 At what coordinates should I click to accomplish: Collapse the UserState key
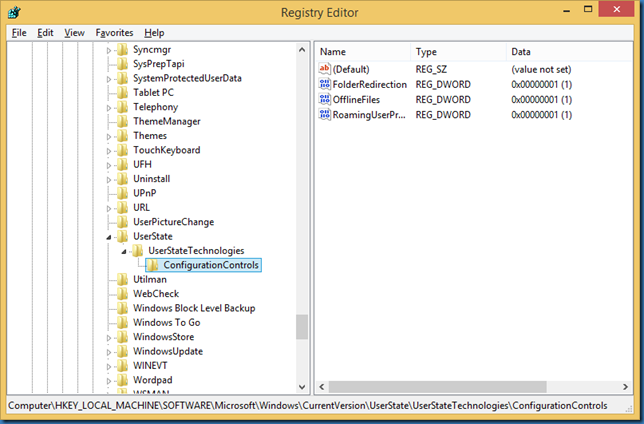(109, 237)
